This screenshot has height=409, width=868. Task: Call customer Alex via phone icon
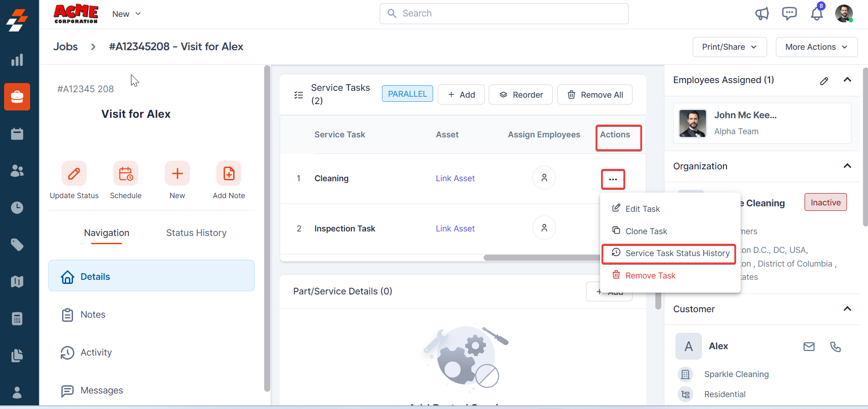pyautogui.click(x=835, y=346)
